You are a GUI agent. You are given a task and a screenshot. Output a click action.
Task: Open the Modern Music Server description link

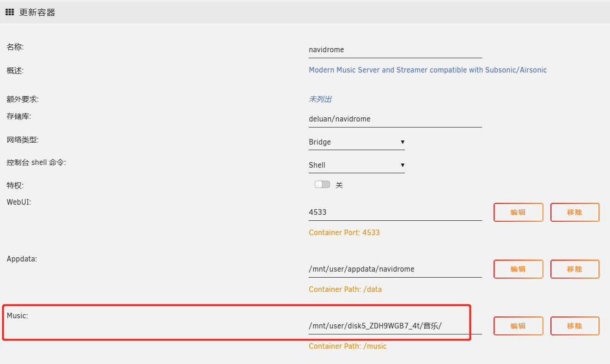427,70
